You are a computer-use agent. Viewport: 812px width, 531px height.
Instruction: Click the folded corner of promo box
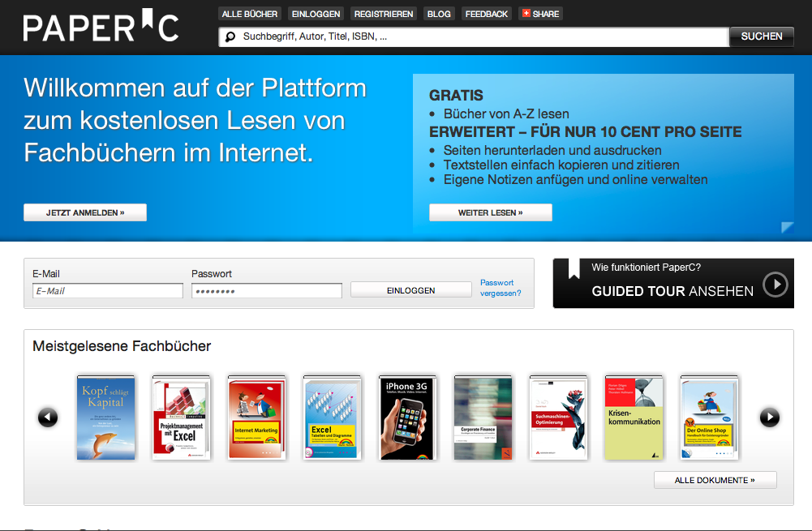787,227
